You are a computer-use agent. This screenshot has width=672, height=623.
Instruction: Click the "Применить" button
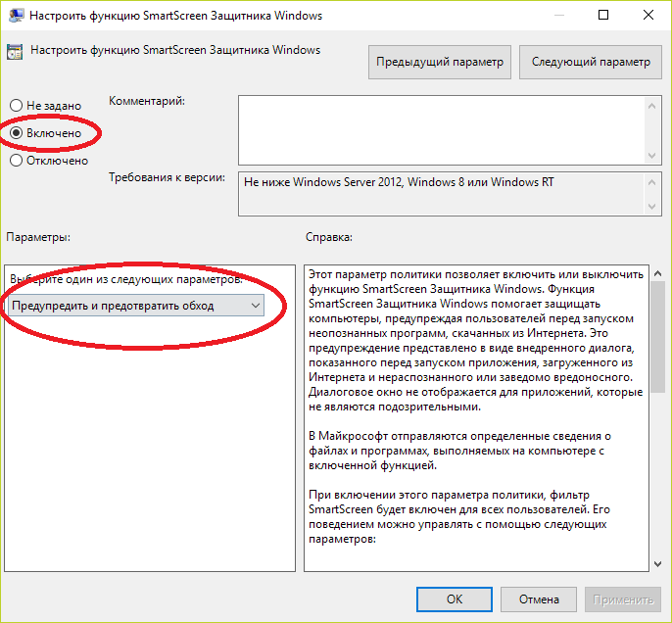pos(623,599)
